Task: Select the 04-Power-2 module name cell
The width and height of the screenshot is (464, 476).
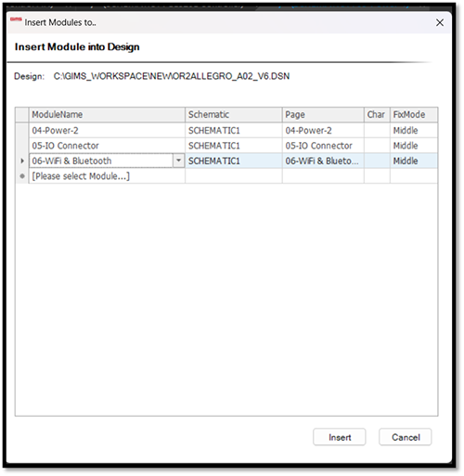Action: click(107, 131)
